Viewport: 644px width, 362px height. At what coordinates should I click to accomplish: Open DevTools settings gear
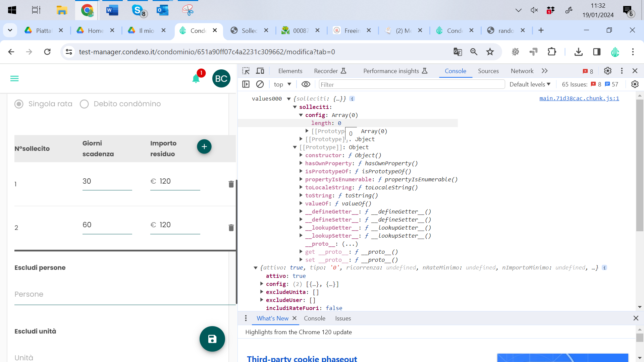coord(607,71)
